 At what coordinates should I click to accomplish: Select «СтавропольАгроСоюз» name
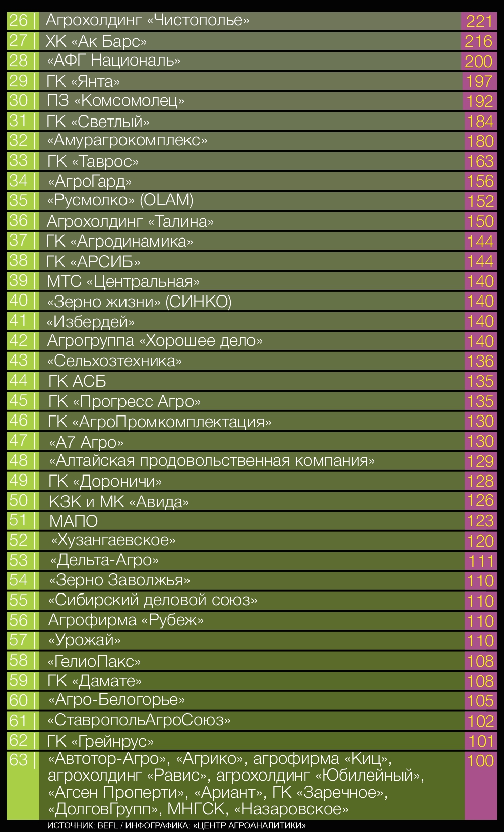[139, 720]
